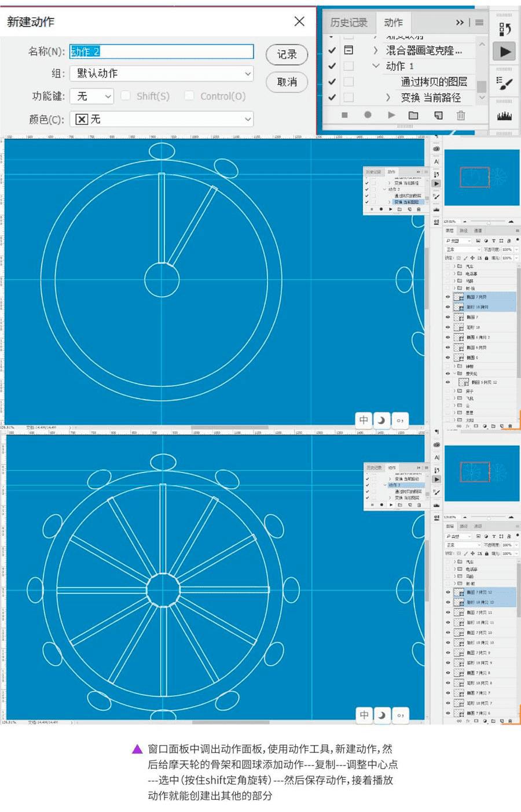This screenshot has height=812, width=521.
Task: Open the 功能键 dropdown
Action: coord(91,96)
